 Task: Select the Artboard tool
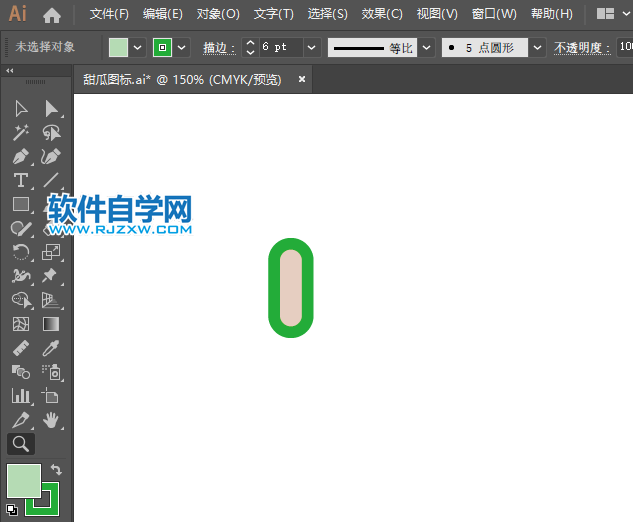(x=51, y=396)
